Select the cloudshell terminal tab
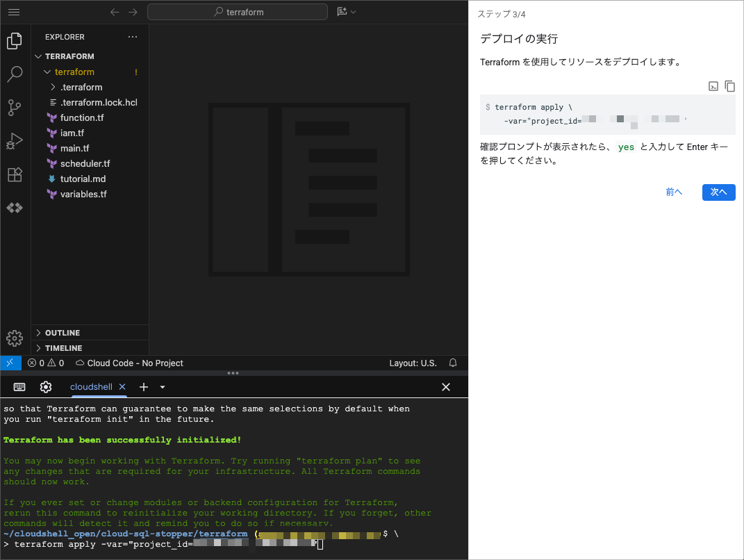The width and height of the screenshot is (744, 560). pyautogui.click(x=92, y=387)
